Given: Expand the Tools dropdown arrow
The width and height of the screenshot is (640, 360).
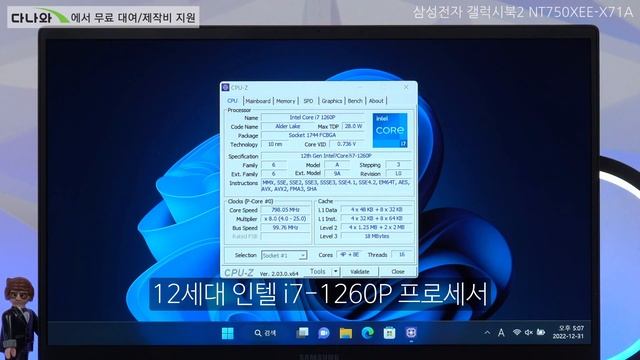Looking at the screenshot, I should 336,271.
